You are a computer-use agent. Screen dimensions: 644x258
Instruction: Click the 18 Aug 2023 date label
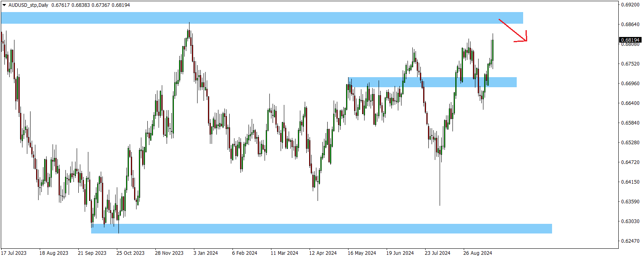tap(54, 253)
